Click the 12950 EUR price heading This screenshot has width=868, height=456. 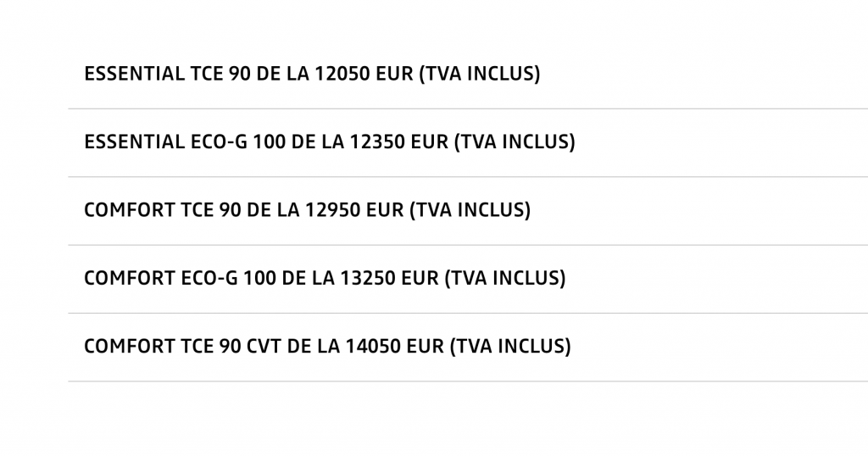click(307, 210)
